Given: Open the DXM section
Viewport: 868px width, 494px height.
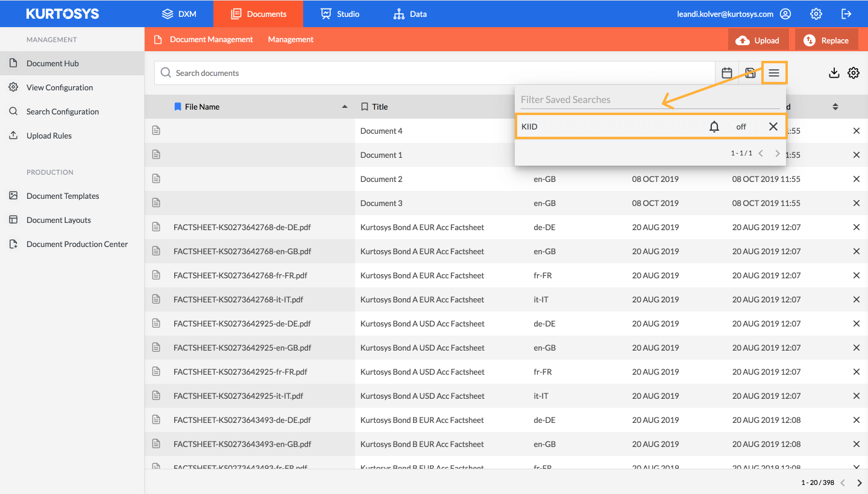Looking at the screenshot, I should point(179,13).
